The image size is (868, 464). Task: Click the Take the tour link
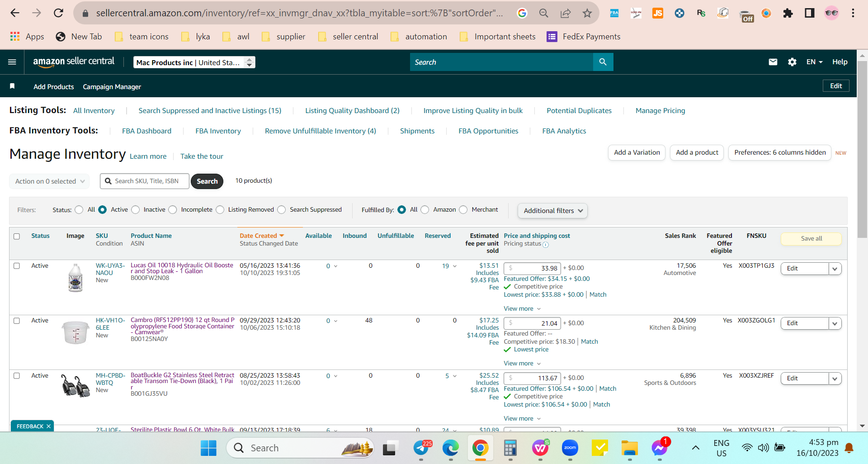(x=202, y=156)
